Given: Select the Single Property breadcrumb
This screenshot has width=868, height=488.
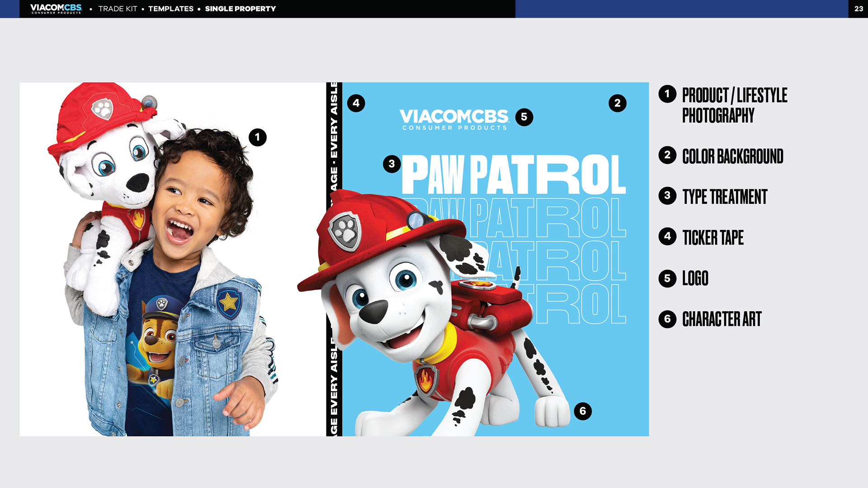Looking at the screenshot, I should (x=240, y=9).
